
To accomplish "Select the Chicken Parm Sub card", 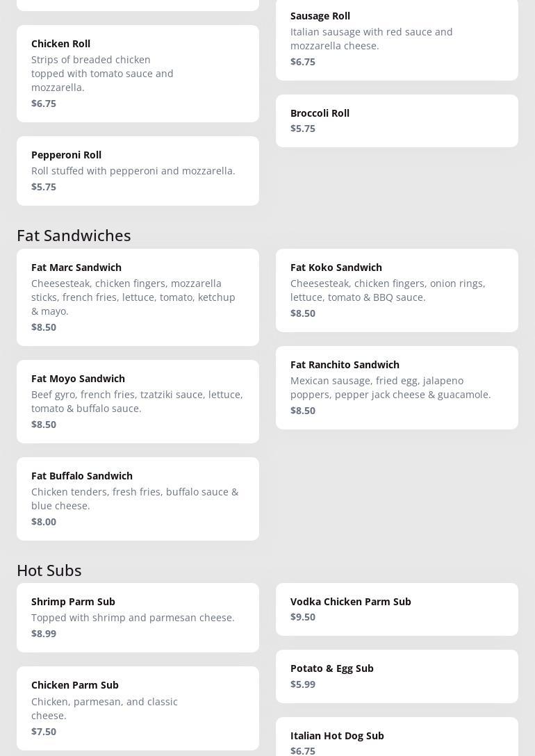I will click(138, 707).
